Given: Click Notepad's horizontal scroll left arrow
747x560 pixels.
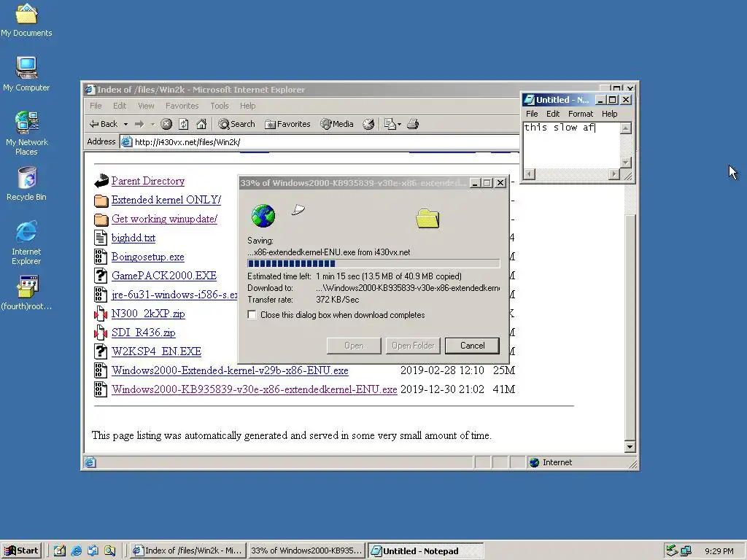Looking at the screenshot, I should click(530, 174).
